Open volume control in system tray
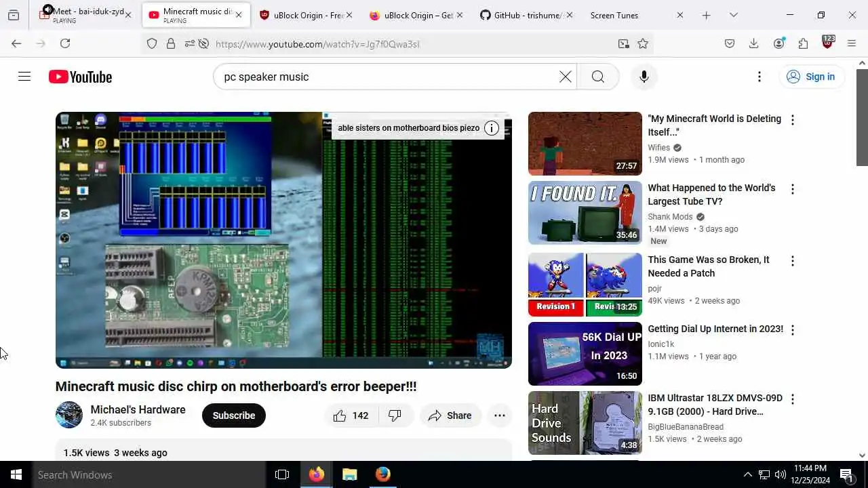This screenshot has width=868, height=488. [780, 474]
